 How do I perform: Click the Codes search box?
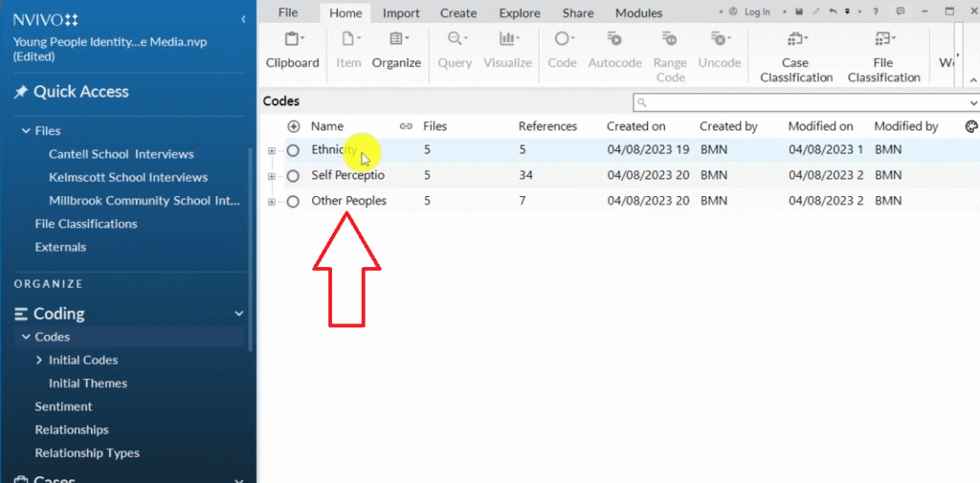[x=804, y=102]
